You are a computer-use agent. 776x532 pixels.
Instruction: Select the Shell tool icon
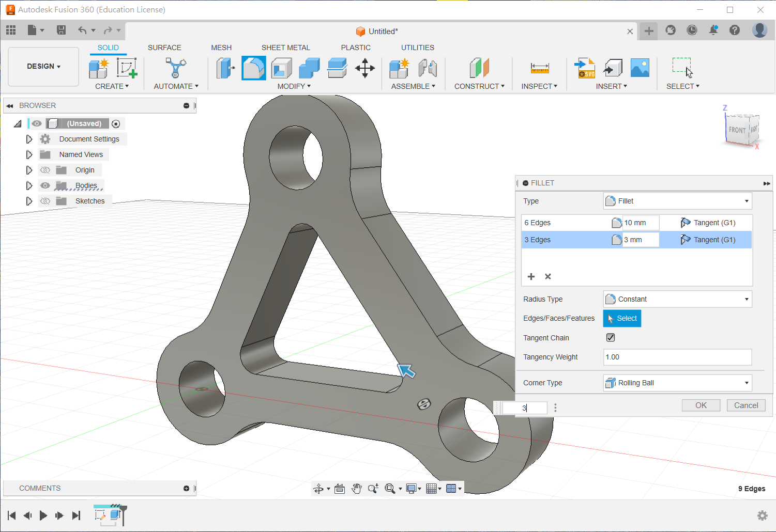pos(282,68)
